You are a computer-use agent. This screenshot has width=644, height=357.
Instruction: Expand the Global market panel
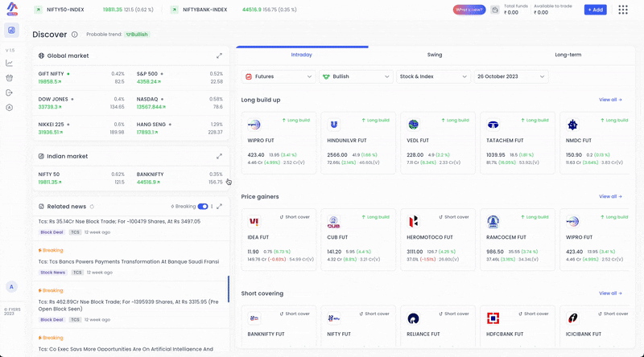click(219, 55)
